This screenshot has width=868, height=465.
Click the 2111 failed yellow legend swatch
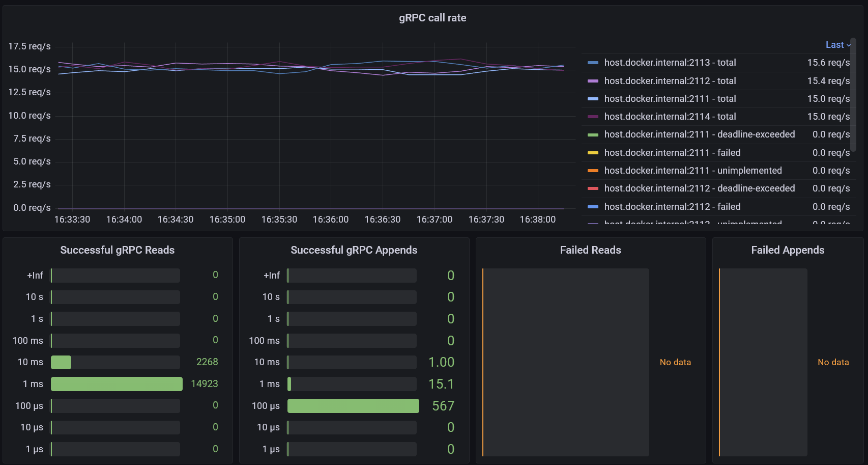(x=593, y=153)
